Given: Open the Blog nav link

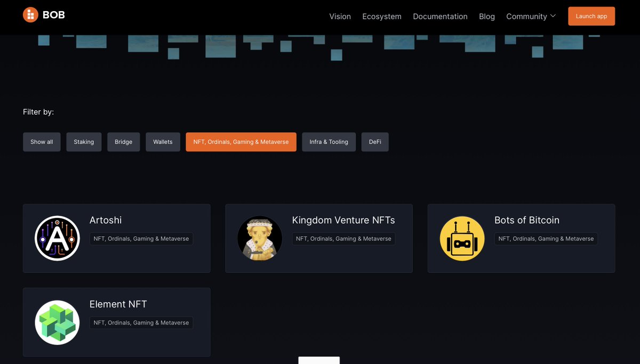Looking at the screenshot, I should (487, 17).
